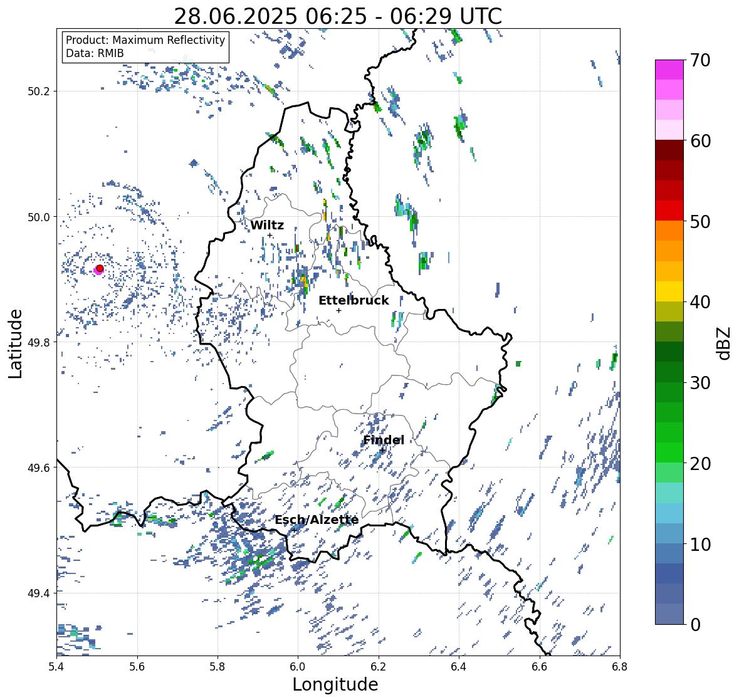Click the Latitude axis label
Screen dimensions: 739x700
[15, 343]
